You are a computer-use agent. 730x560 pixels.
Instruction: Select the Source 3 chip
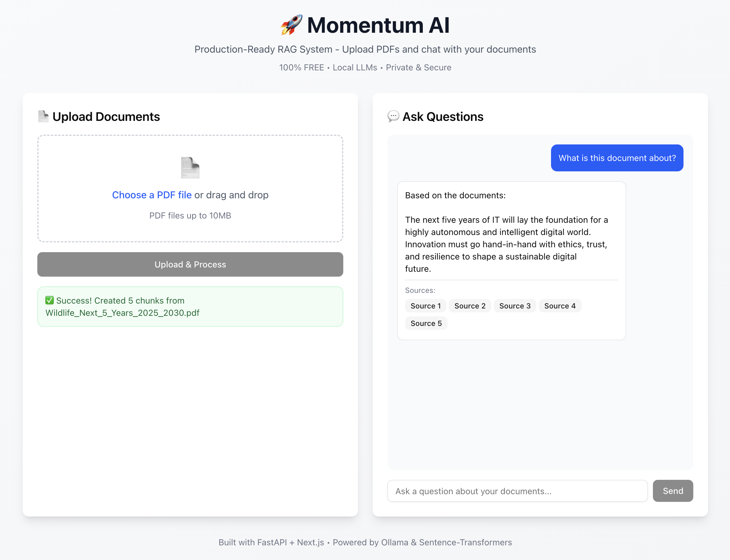coord(514,306)
